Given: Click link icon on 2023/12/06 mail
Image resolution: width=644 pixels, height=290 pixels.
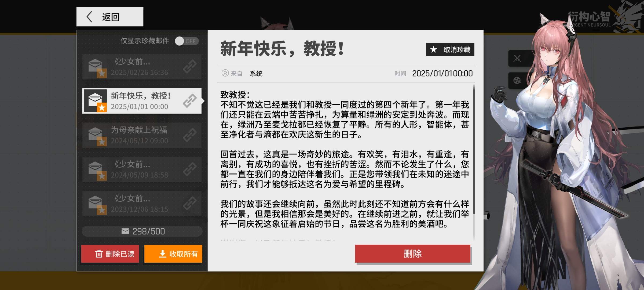Looking at the screenshot, I should click(190, 204).
